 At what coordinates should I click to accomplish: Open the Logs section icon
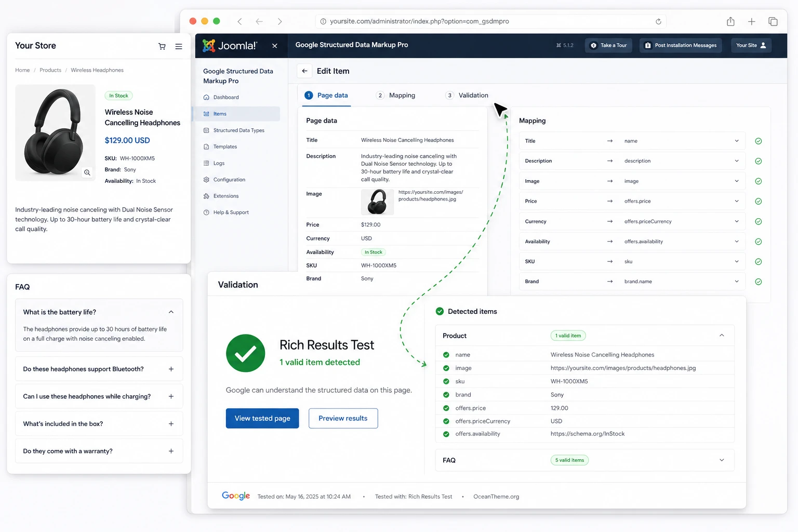(x=206, y=163)
